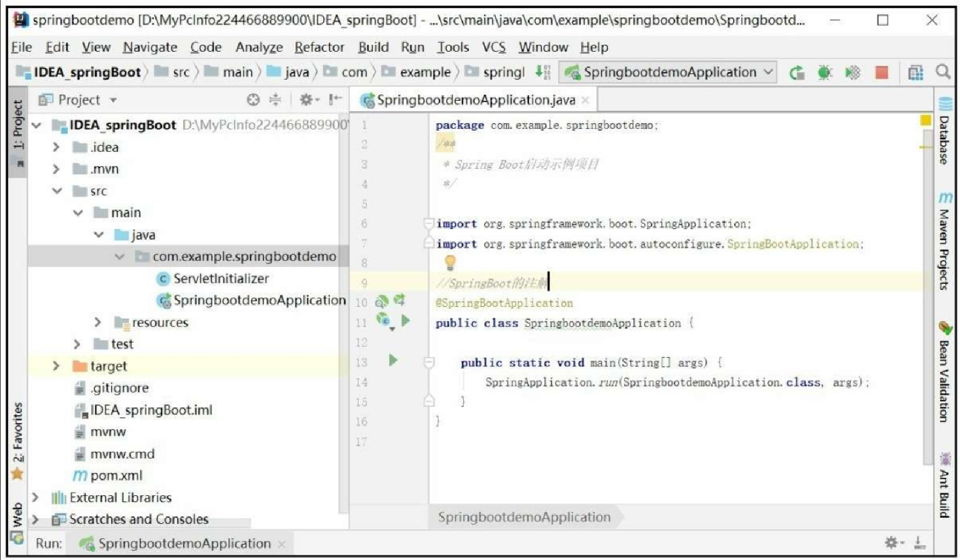Open the Analyze menu
The image size is (960, 560).
pyautogui.click(x=259, y=47)
